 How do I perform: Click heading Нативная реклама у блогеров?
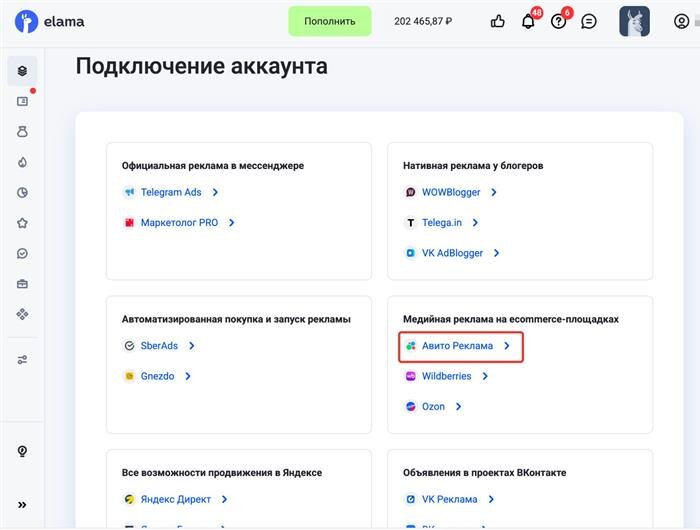[x=473, y=166]
